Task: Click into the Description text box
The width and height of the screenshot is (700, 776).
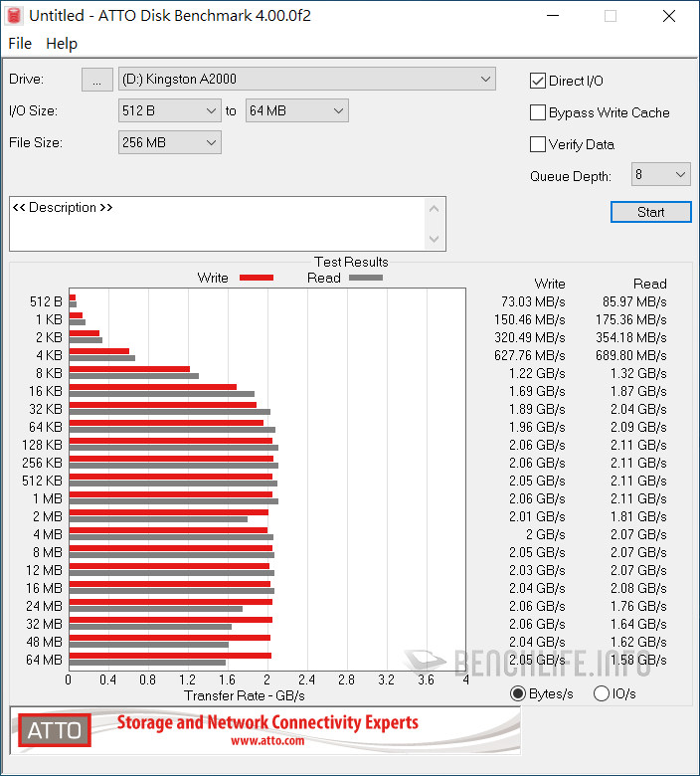Action: click(x=217, y=224)
